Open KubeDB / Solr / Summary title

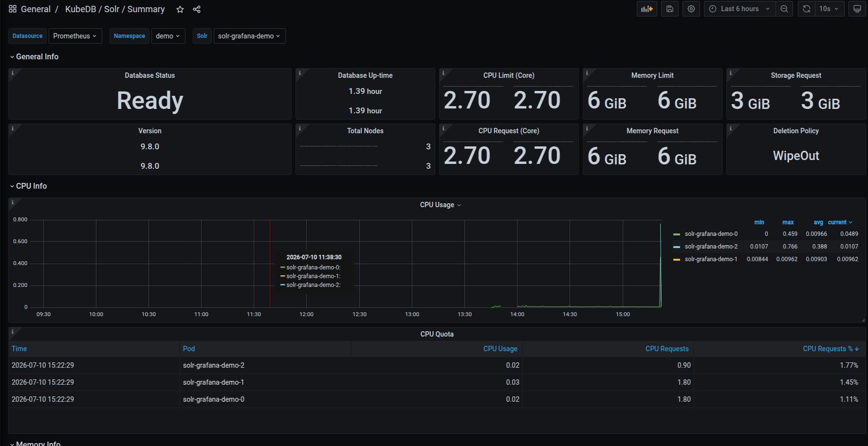point(115,9)
